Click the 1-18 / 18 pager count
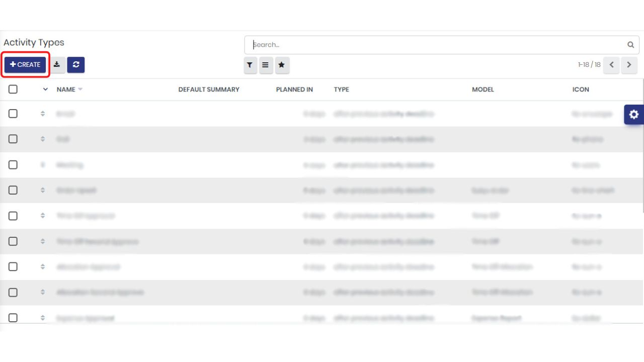 (589, 65)
